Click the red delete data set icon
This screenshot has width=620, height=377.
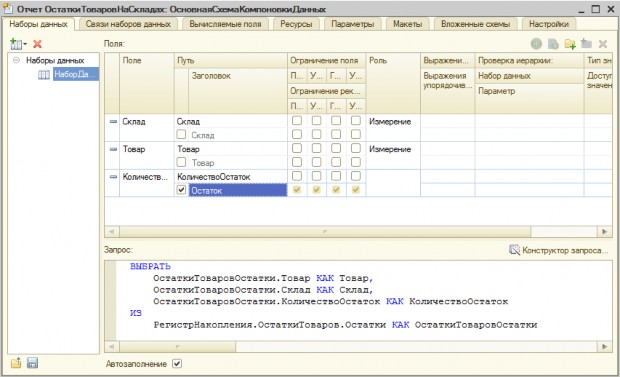pyautogui.click(x=37, y=44)
